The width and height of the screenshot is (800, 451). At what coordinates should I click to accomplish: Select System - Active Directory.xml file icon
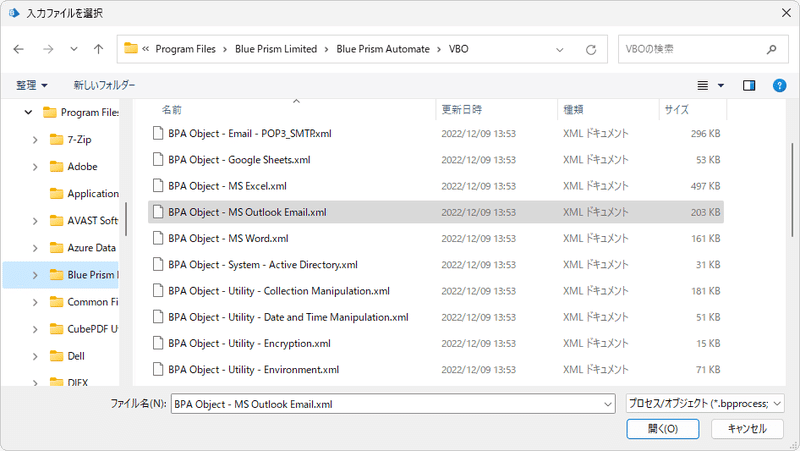(x=158, y=264)
